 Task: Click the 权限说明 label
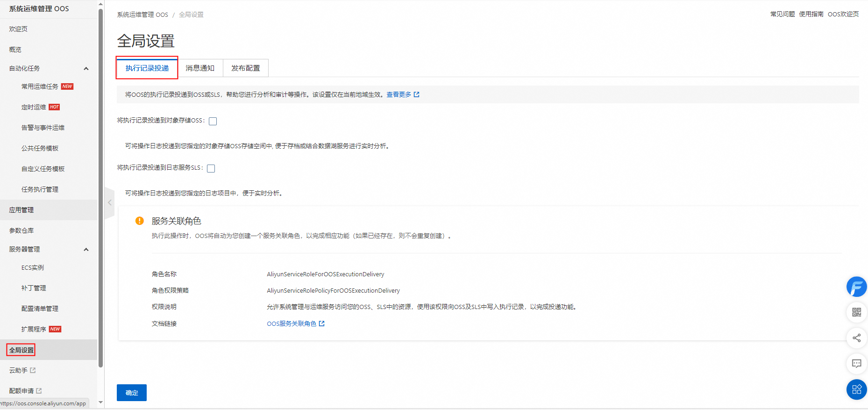(x=164, y=307)
